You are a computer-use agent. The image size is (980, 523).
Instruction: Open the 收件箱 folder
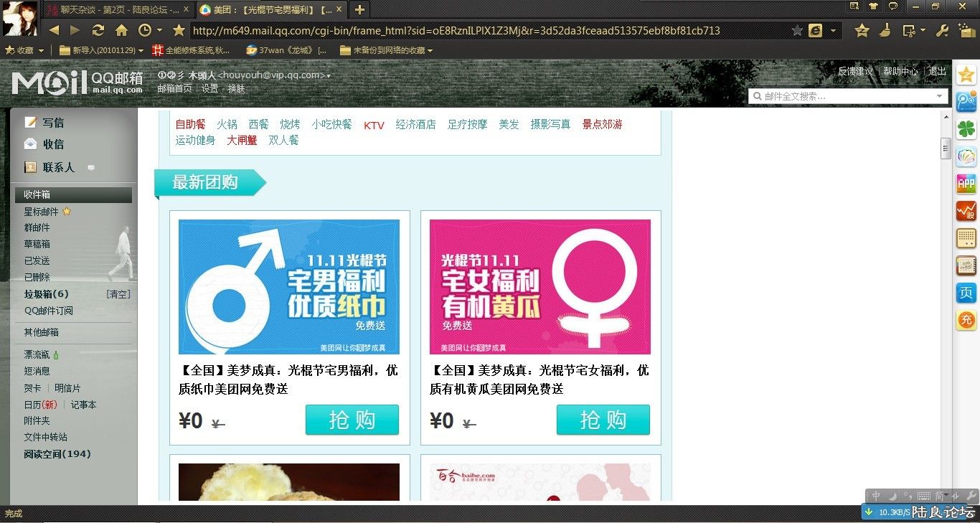click(73, 194)
